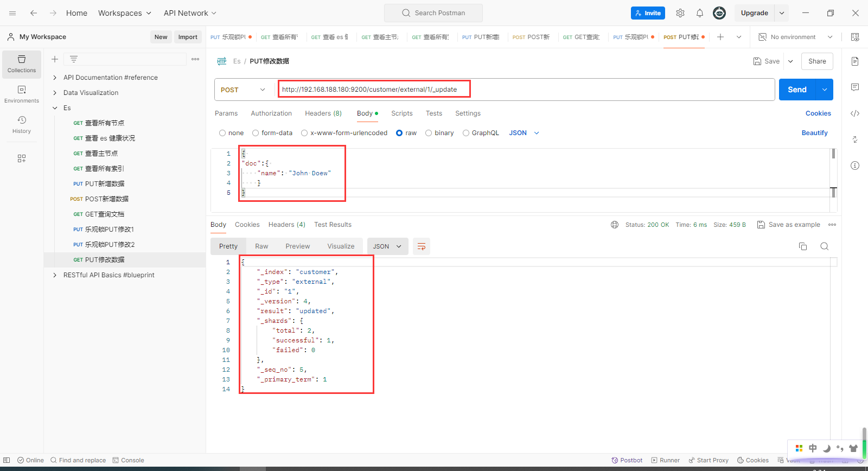Open the No environment selector
Screen dimensions: 868x471
[795, 37]
